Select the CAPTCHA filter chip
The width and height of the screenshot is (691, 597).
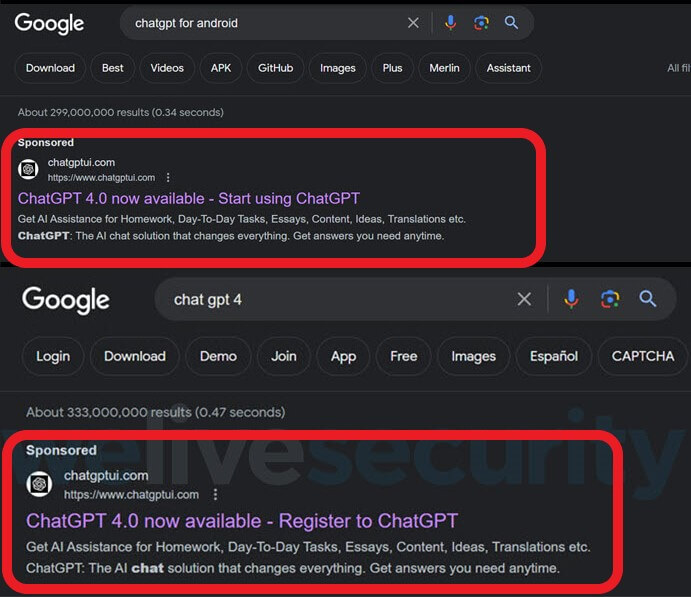pos(643,356)
